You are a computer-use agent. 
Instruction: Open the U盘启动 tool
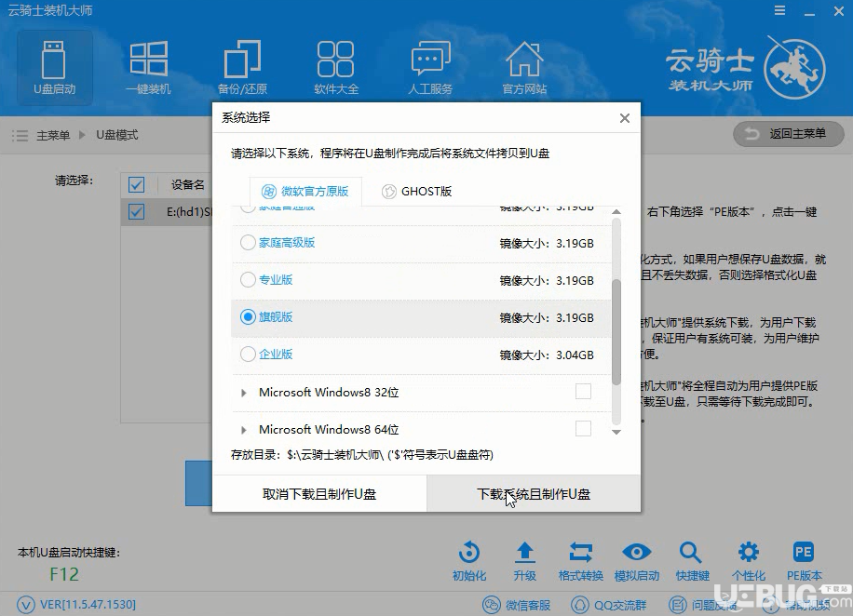(x=55, y=67)
